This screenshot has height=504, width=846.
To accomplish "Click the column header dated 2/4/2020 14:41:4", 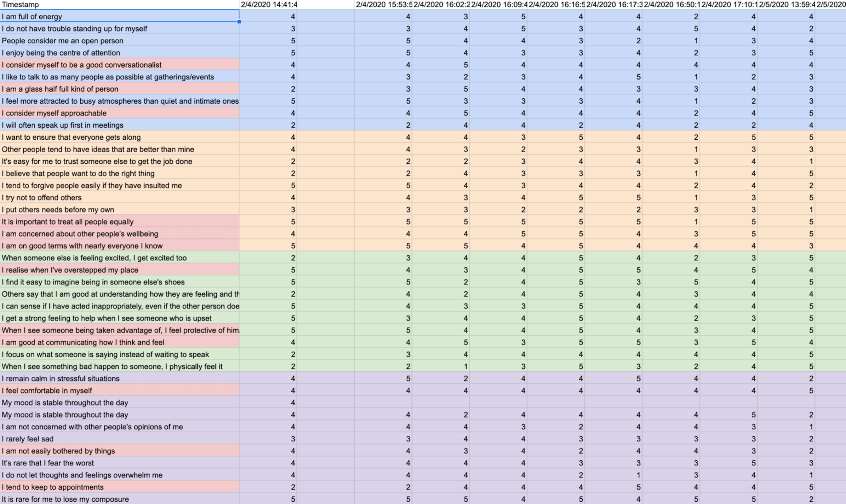I will (x=268, y=5).
